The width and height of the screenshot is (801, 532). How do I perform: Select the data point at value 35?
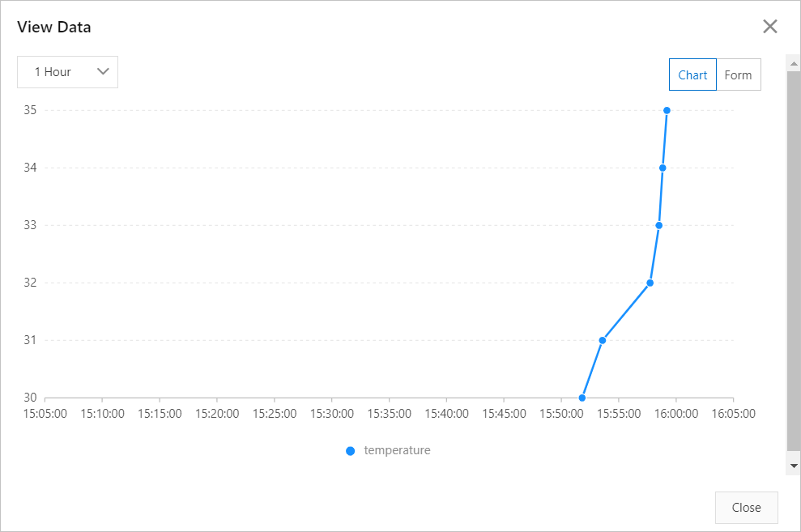coord(667,110)
